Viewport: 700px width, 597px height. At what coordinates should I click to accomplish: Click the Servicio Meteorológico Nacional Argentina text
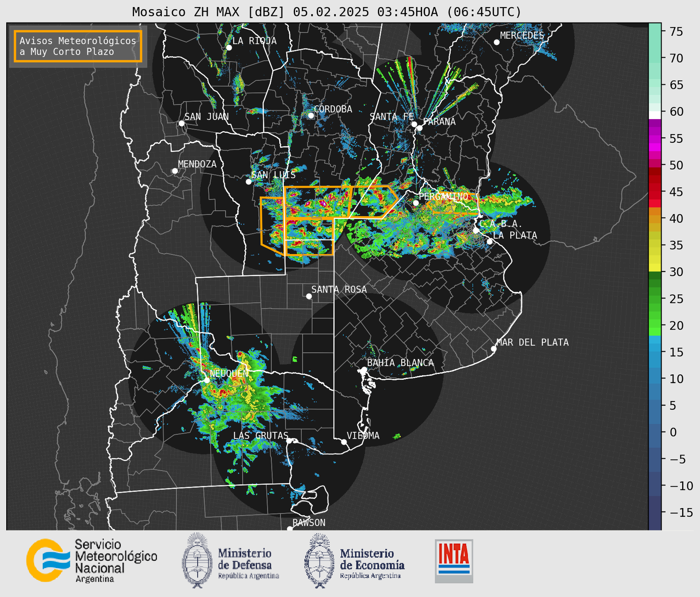(x=116, y=561)
